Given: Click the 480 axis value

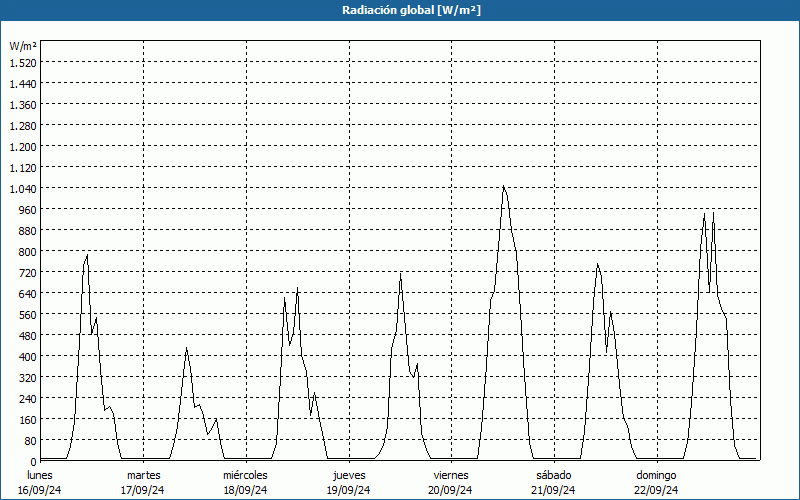Looking at the screenshot, I should (x=28, y=336).
